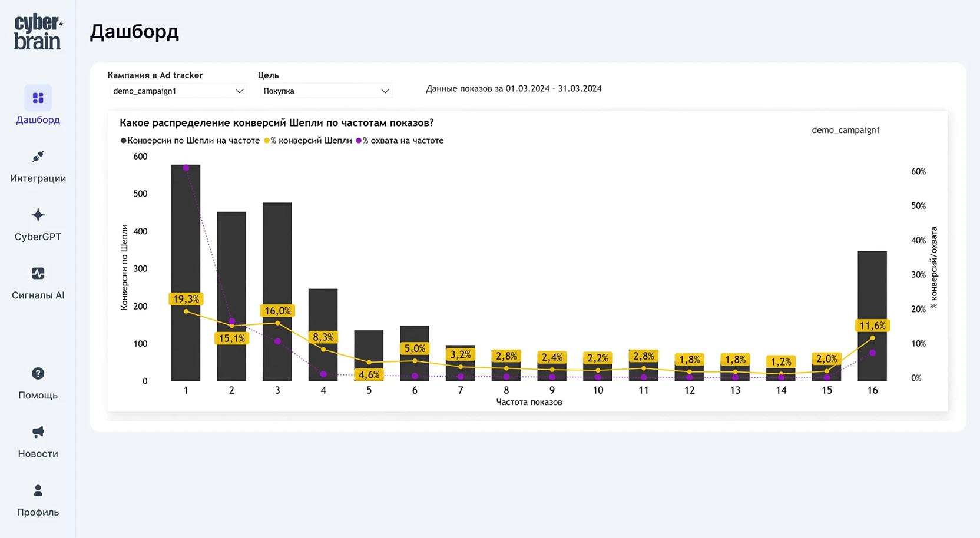Click the 19,3% yellow data label
The width and height of the screenshot is (980, 538).
(186, 299)
